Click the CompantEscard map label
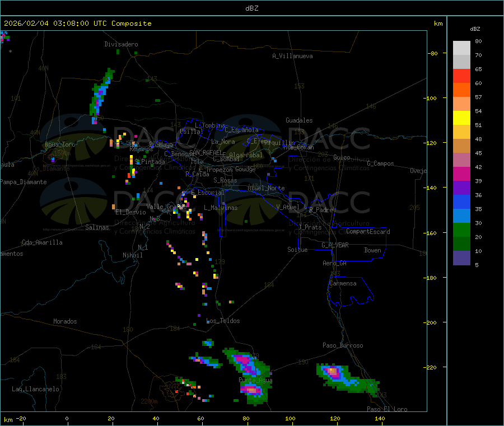Viewport: 504px width, 426px height. pyautogui.click(x=368, y=232)
